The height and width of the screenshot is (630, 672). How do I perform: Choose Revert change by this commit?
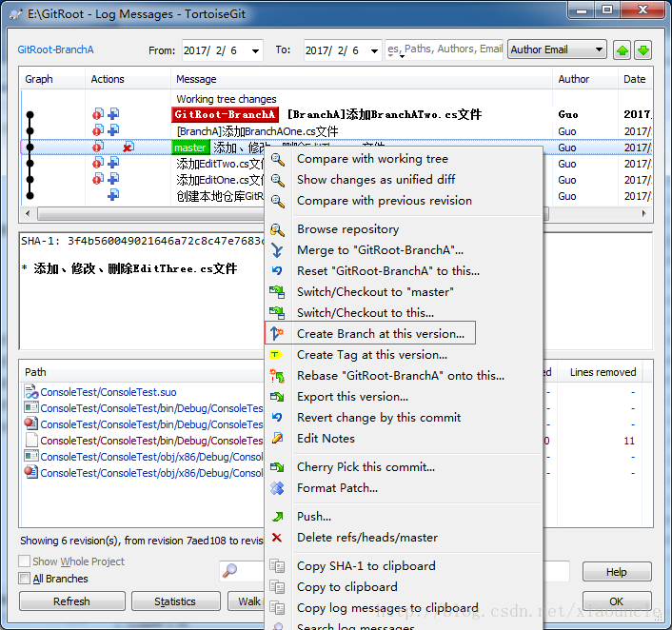click(x=379, y=418)
